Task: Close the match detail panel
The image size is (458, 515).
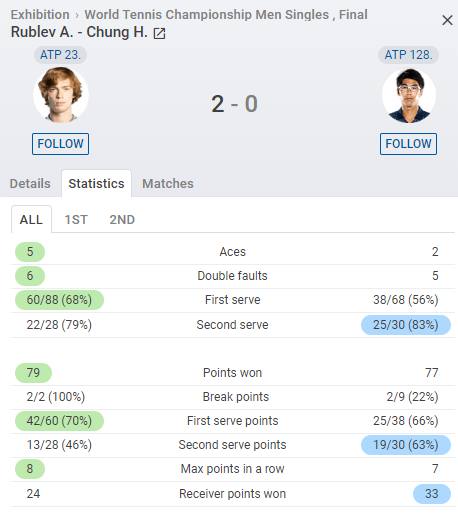Action: point(447,20)
